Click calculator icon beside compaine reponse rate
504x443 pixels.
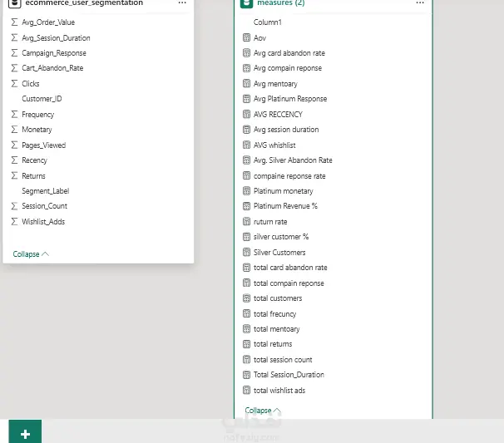[246, 175]
